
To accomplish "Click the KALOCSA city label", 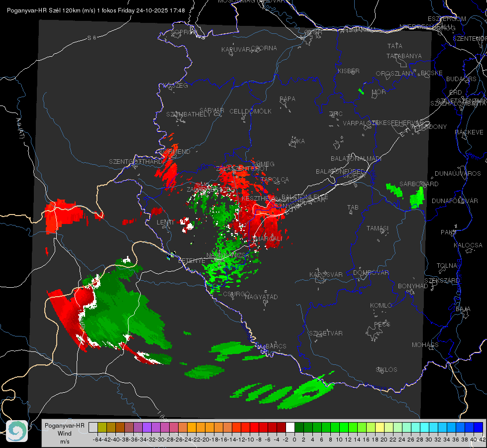I will click(468, 245).
